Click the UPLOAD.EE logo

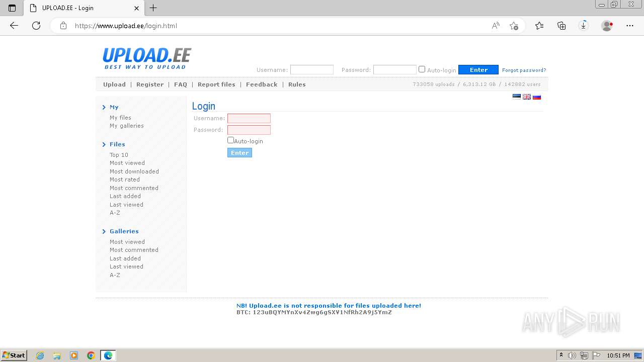coord(146,58)
